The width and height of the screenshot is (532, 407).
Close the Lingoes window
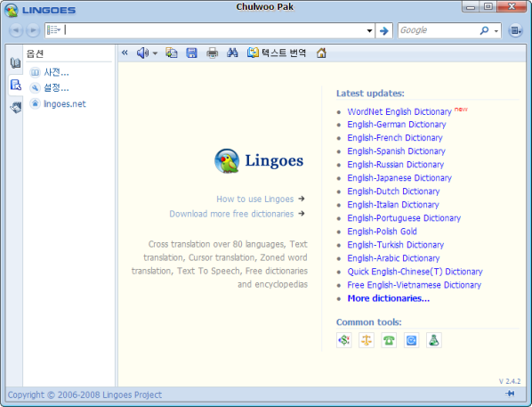(x=512, y=7)
